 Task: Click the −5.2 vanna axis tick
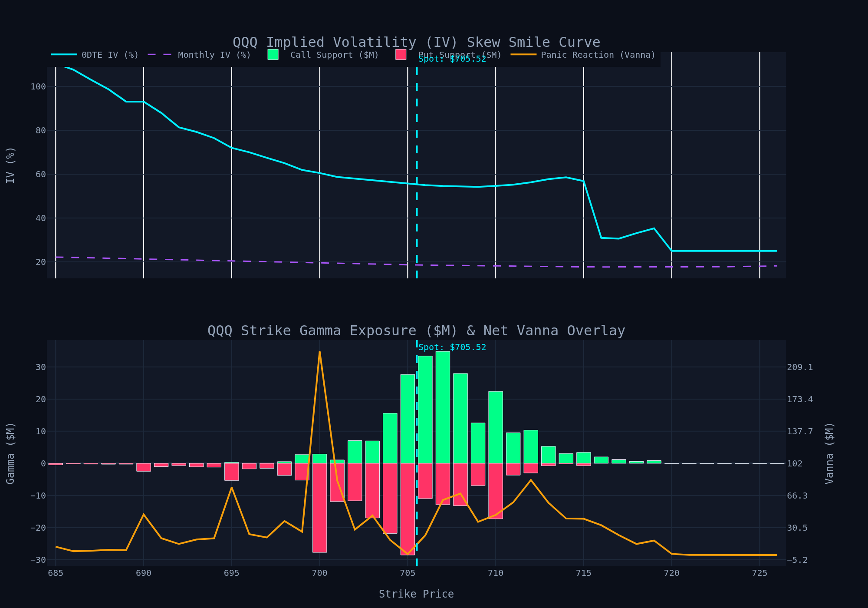point(797,560)
